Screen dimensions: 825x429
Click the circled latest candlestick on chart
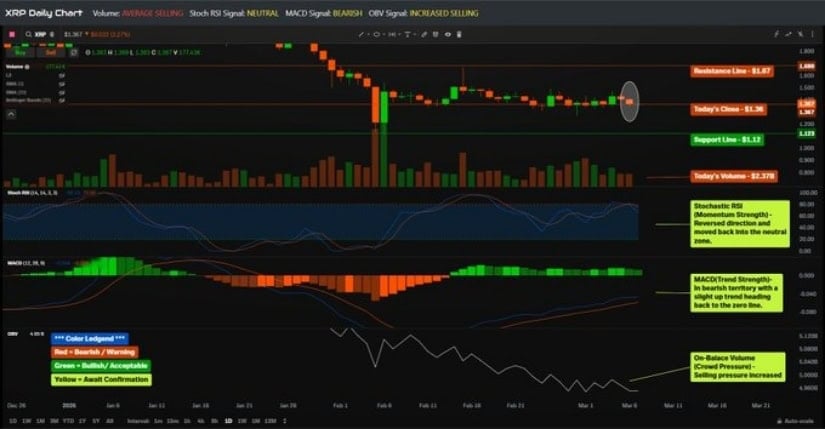(x=629, y=101)
